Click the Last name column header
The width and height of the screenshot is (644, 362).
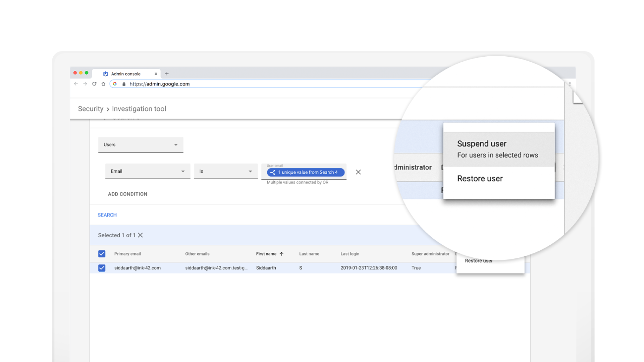[309, 254]
